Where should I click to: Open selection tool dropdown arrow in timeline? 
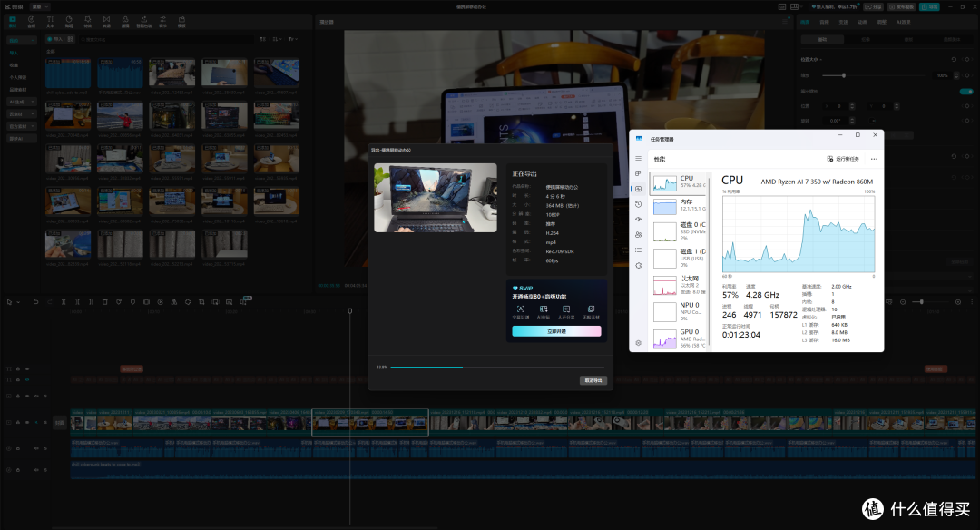pyautogui.click(x=18, y=302)
